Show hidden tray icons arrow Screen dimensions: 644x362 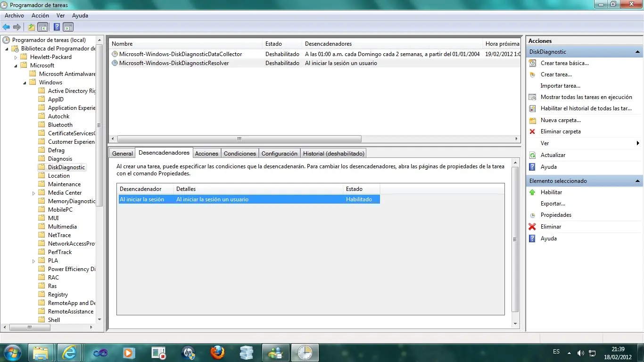(569, 353)
